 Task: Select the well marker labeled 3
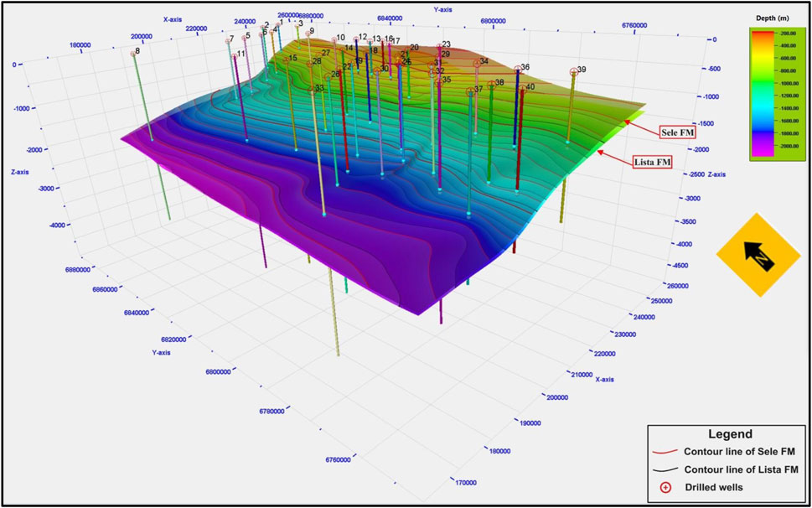click(x=297, y=25)
